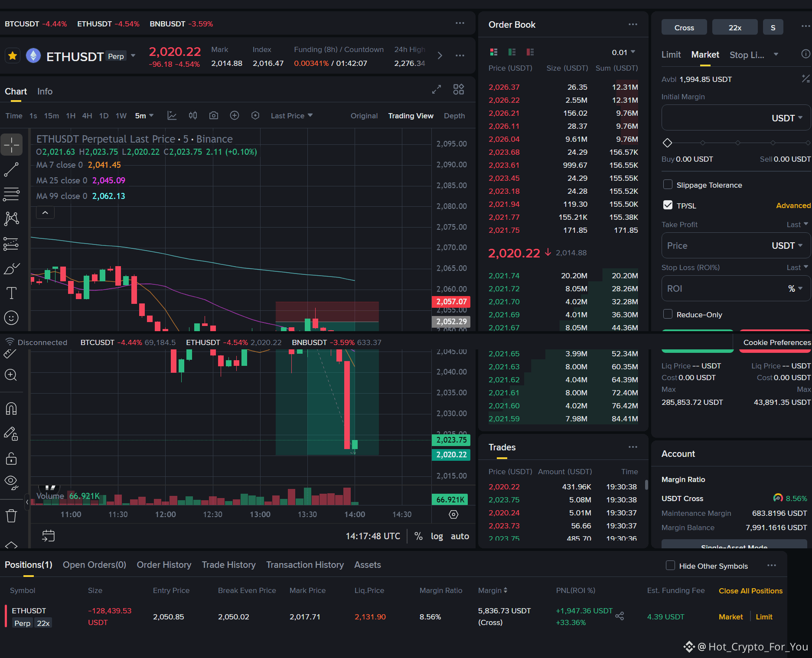Click the 22x leverage button

[735, 27]
